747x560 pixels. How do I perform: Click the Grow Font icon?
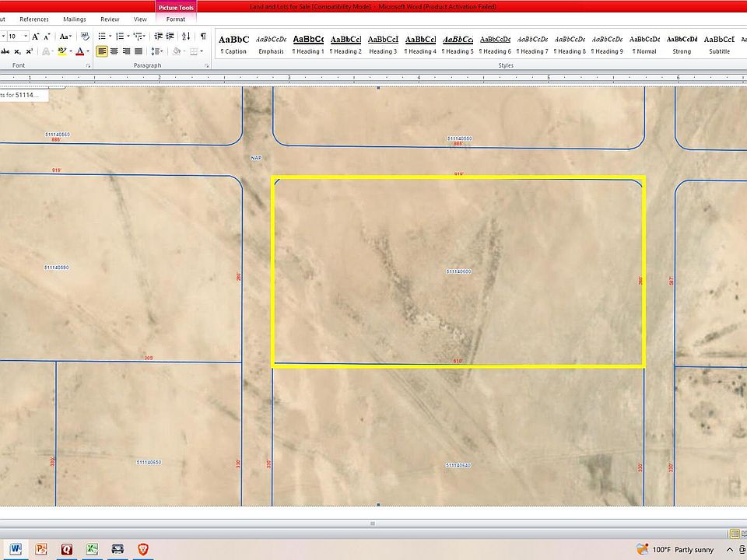(36, 37)
